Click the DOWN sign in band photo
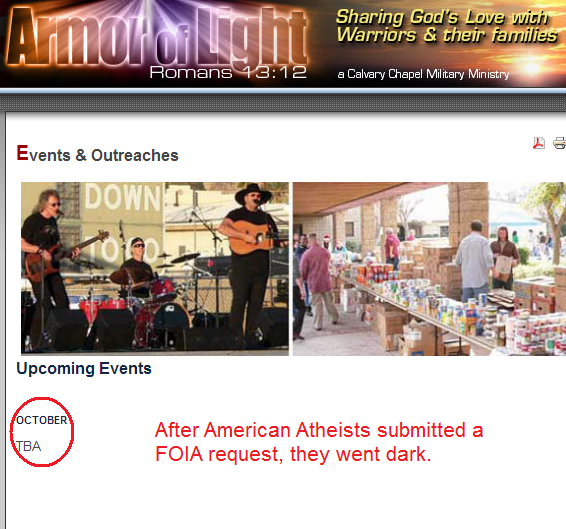Viewport: 566px width, 529px height. [x=123, y=197]
